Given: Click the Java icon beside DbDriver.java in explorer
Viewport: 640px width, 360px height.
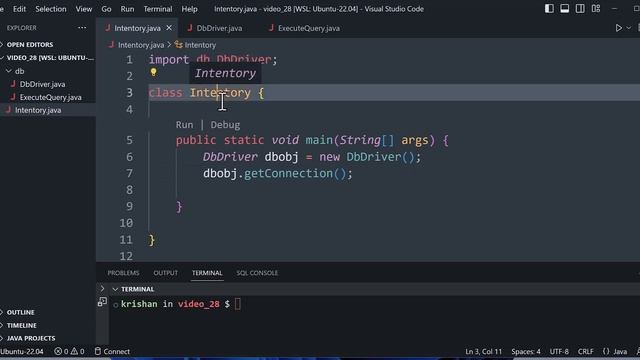Looking at the screenshot, I should tap(13, 84).
